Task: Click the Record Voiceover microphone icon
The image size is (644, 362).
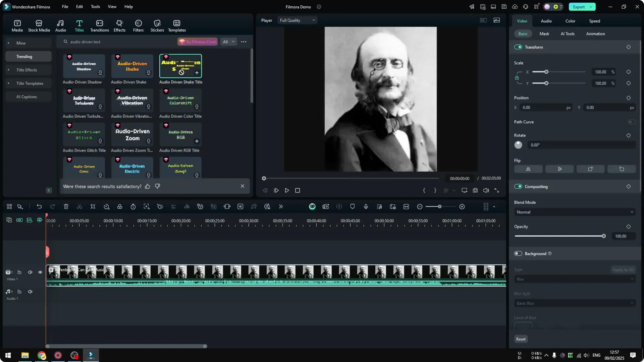Action: [x=366, y=206]
